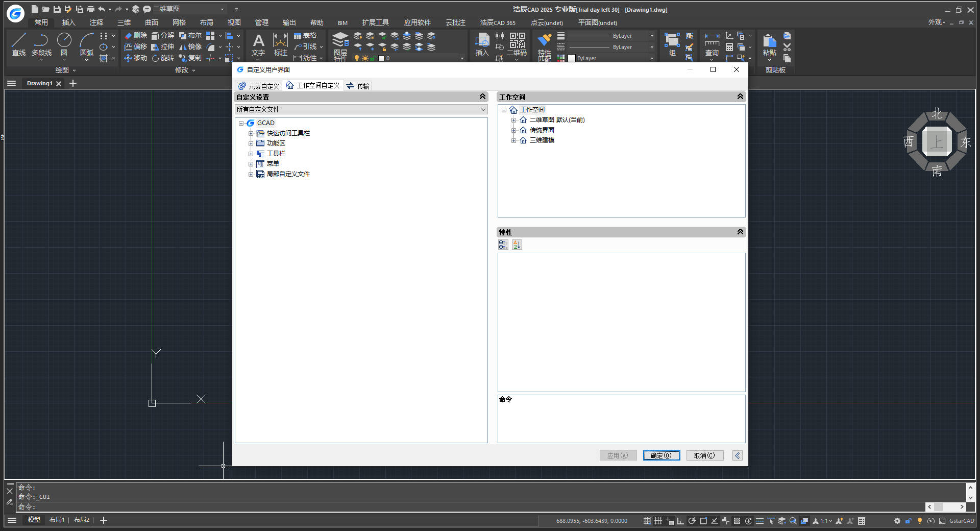Viewport: 980px width, 531px height.
Task: Click in the command line input field
Action: (470, 507)
